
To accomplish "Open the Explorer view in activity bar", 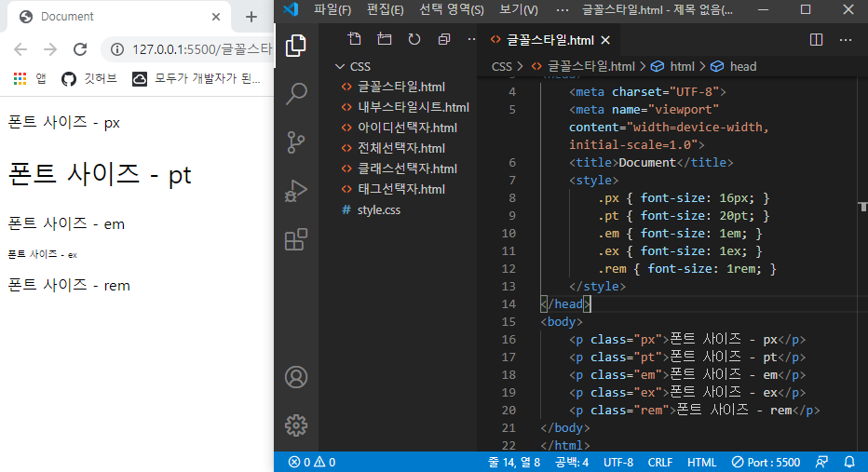I will coord(295,46).
